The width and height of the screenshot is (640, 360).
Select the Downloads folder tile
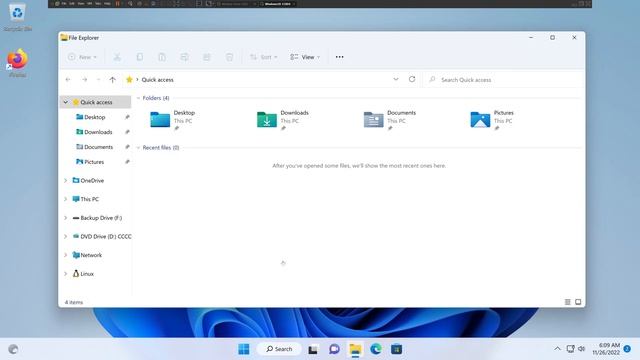click(283, 120)
